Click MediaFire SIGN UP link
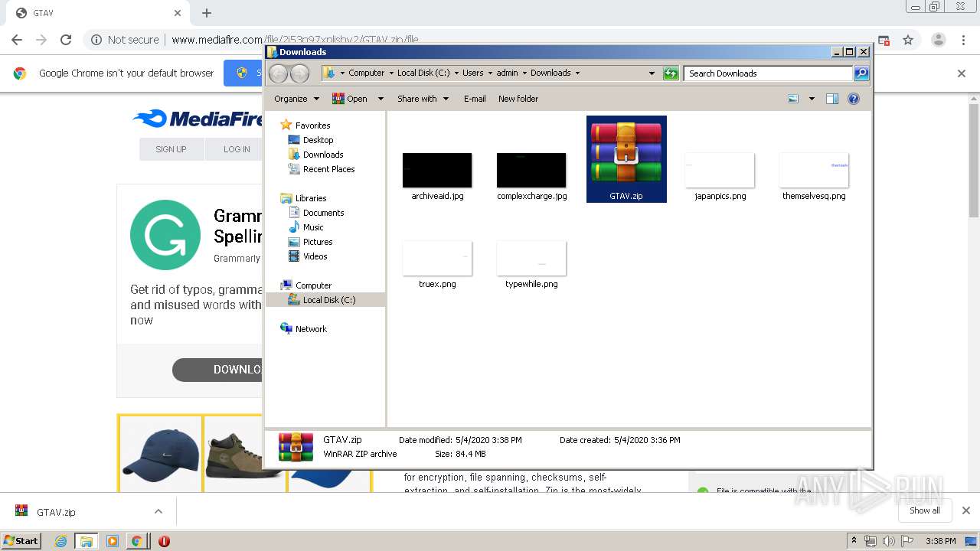The width and height of the screenshot is (980, 551). (x=171, y=149)
